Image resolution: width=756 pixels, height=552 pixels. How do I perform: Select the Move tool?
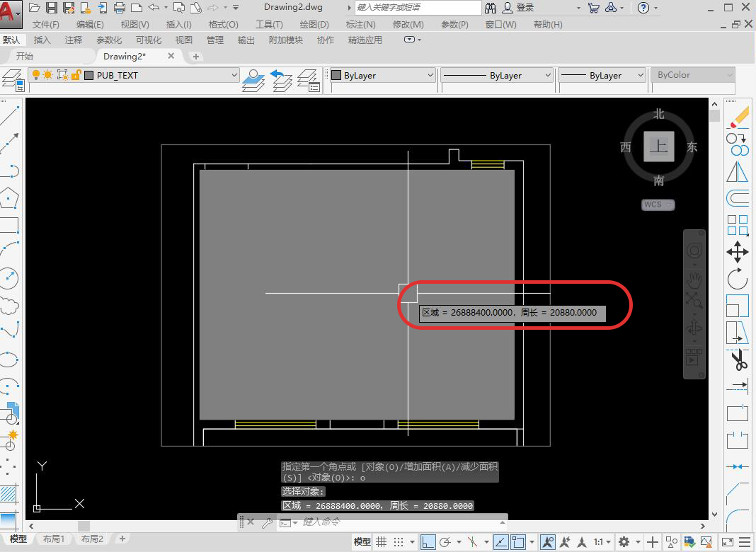[x=738, y=252]
